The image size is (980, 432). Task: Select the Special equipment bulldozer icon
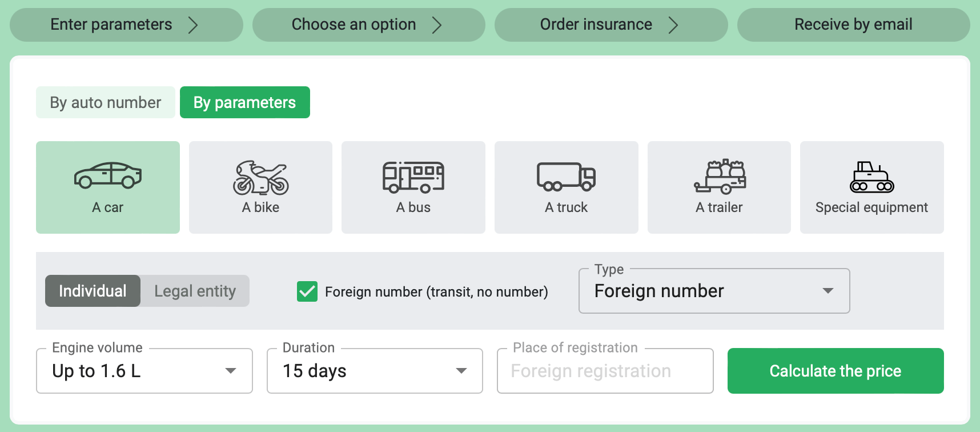click(x=872, y=177)
